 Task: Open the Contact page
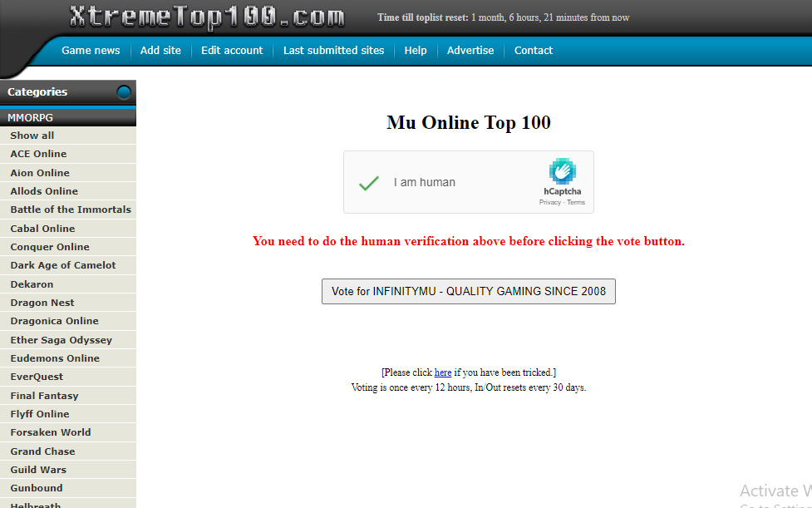(534, 50)
